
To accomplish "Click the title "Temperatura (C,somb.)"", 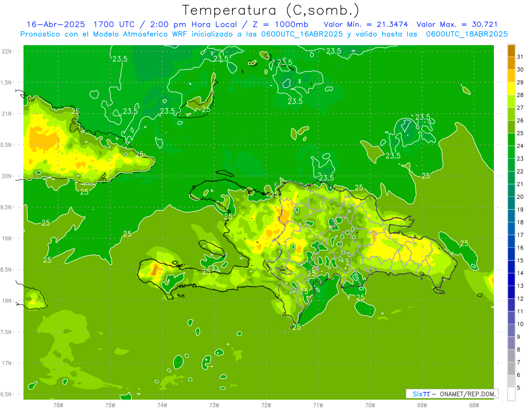I will coord(270,10).
